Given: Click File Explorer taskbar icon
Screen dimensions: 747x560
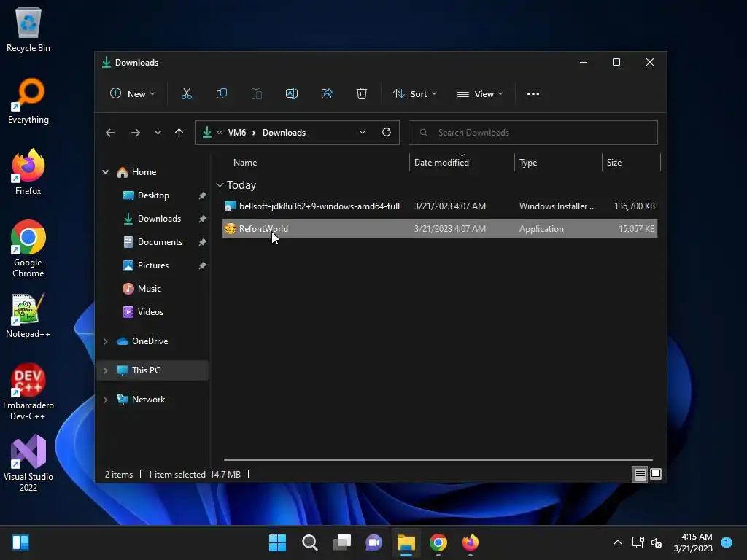Looking at the screenshot, I should tap(406, 542).
